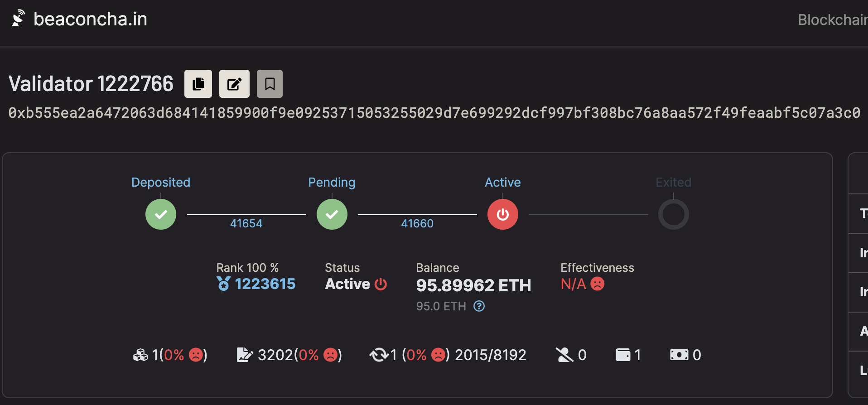The image size is (868, 405).
Task: Click the 2015/8192 sync progress text
Action: [x=491, y=355]
